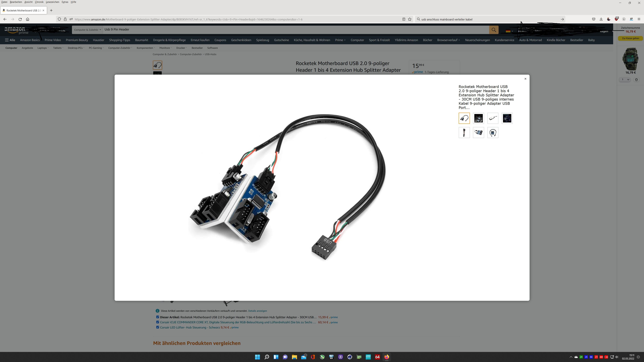644x362 pixels.
Task: Select seventh thumbnail showing cable loop
Action: [493, 133]
